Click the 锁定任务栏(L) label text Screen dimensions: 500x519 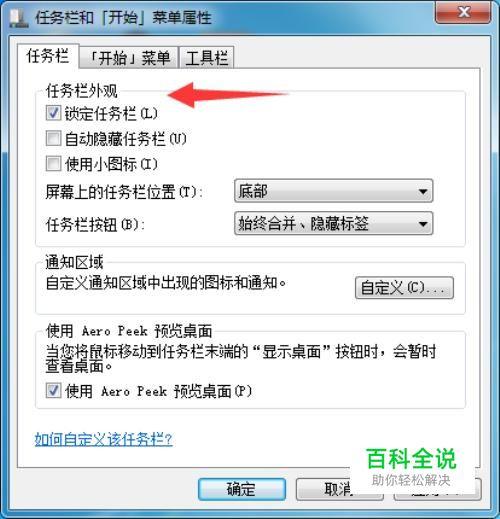(x=111, y=113)
